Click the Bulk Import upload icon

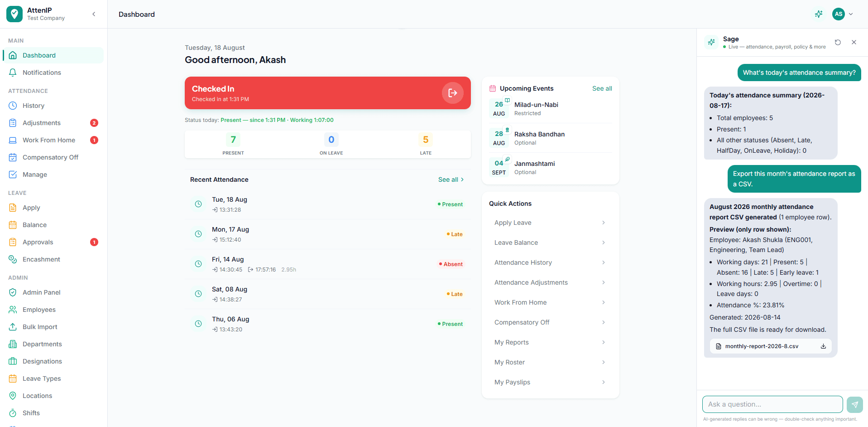pos(13,327)
